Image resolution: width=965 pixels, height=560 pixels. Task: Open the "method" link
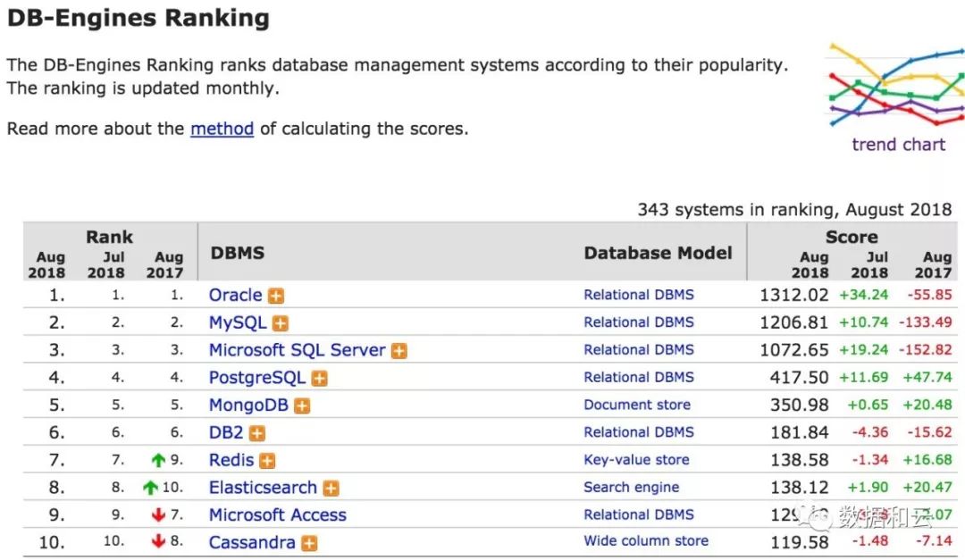222,129
